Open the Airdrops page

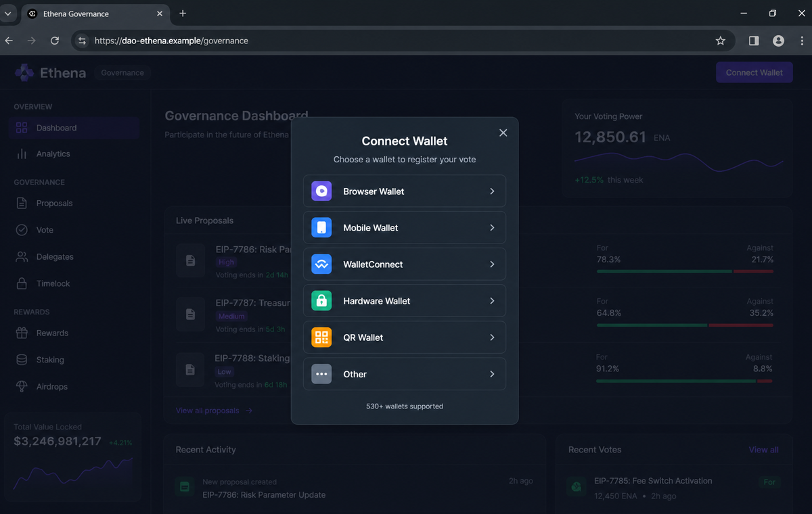coord(74,386)
